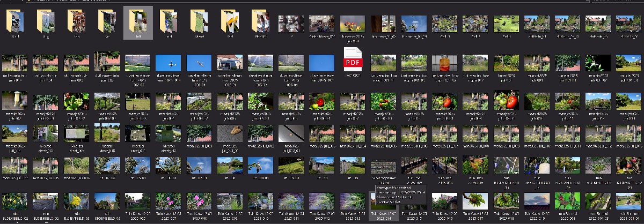This screenshot has height=224, width=644.
Task: Open the last folder in the row
Action: [x=261, y=23]
